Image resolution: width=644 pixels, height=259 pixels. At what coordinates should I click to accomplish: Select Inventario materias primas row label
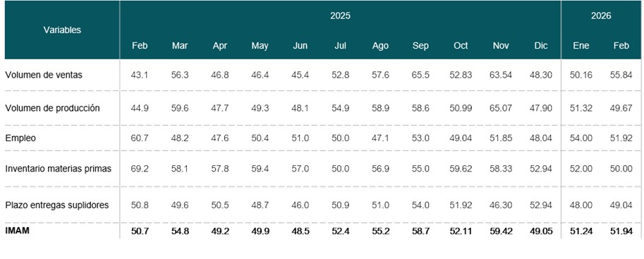tap(59, 169)
